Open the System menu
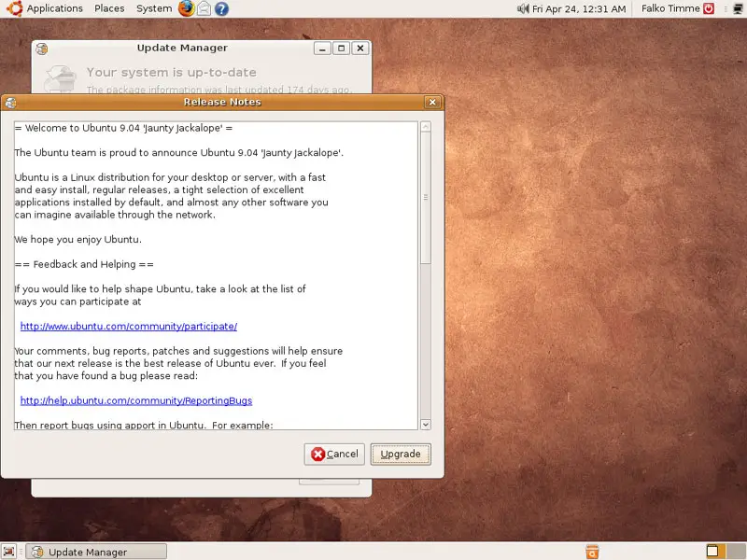The image size is (747, 560). click(x=154, y=8)
